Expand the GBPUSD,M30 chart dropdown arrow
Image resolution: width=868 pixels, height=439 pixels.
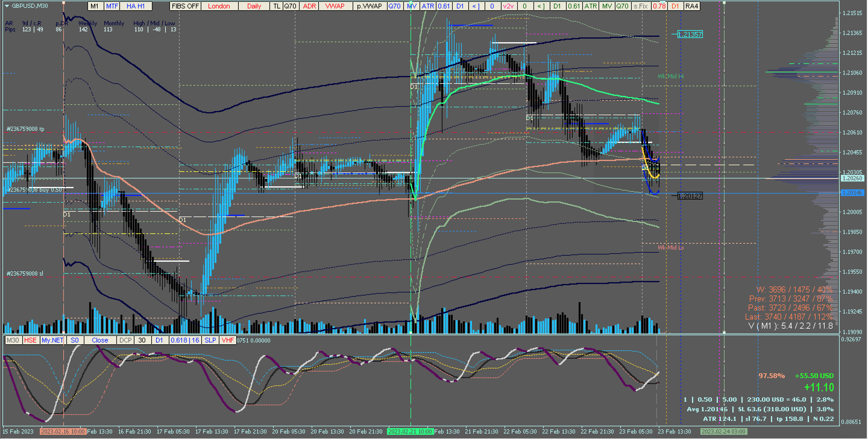7,6
